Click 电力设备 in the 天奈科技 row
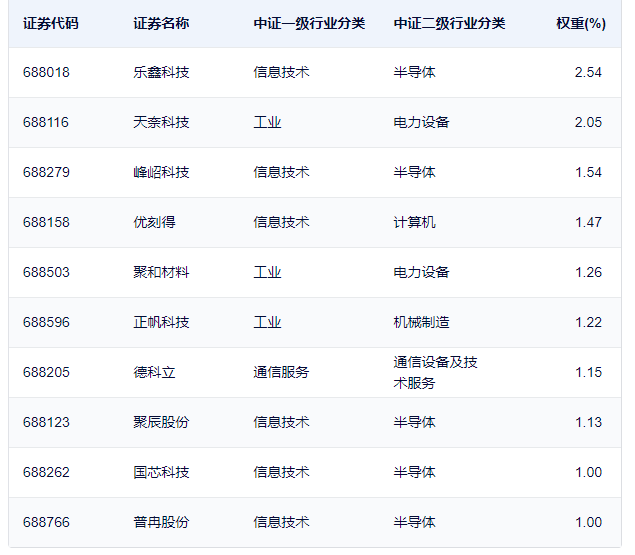 point(422,122)
